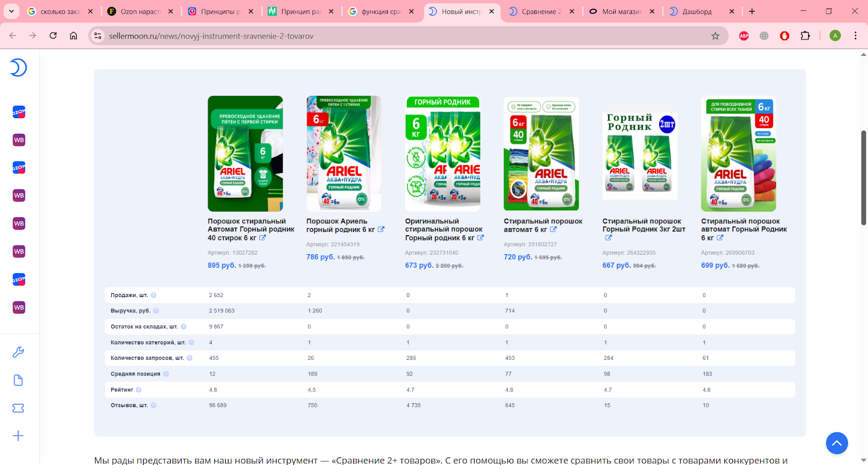
Task: Close the Новый инстр tab
Action: [x=492, y=11]
